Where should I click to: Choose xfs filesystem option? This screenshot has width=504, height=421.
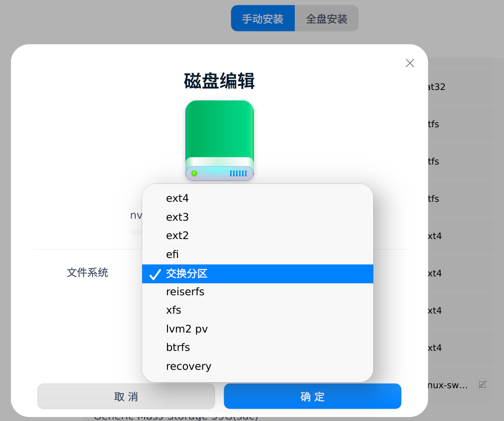click(257, 310)
